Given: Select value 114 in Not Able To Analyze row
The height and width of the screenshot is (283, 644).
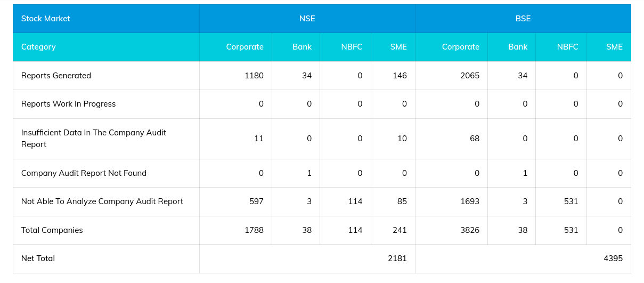Looking at the screenshot, I should point(355,201).
